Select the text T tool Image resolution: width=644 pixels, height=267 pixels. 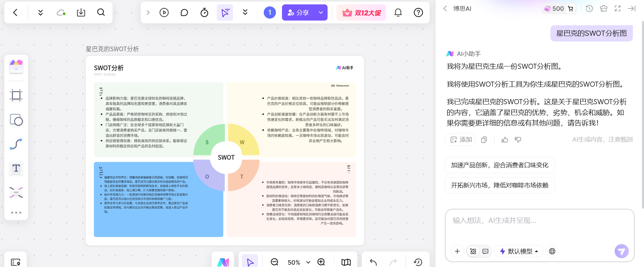(16, 168)
